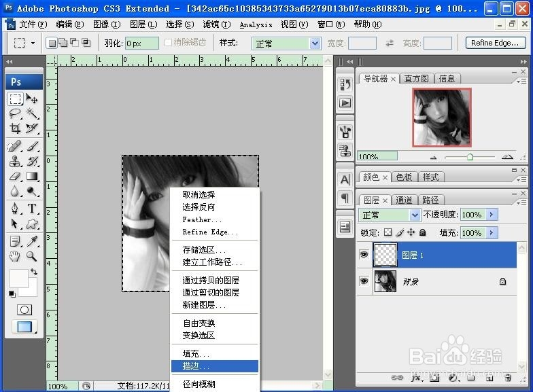Select the Rectangular Marquee tool
Image resolution: width=533 pixels, height=392 pixels.
click(15, 99)
